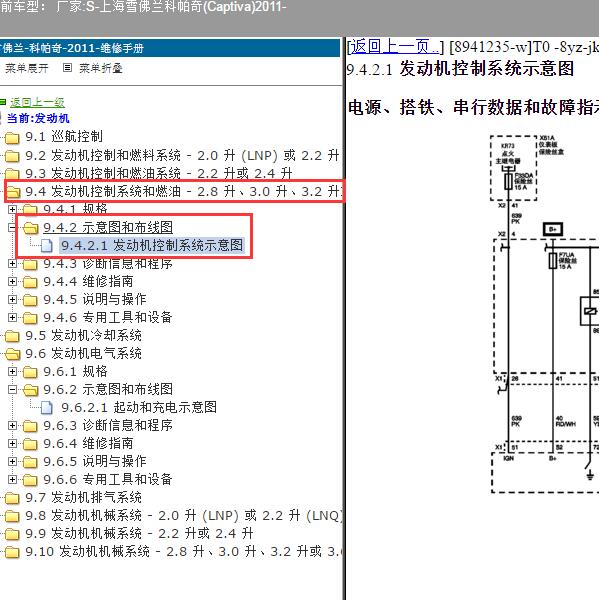The height and width of the screenshot is (600, 599).
Task: Expand the 9.6.4 维修指南 node
Action: [x=12, y=443]
